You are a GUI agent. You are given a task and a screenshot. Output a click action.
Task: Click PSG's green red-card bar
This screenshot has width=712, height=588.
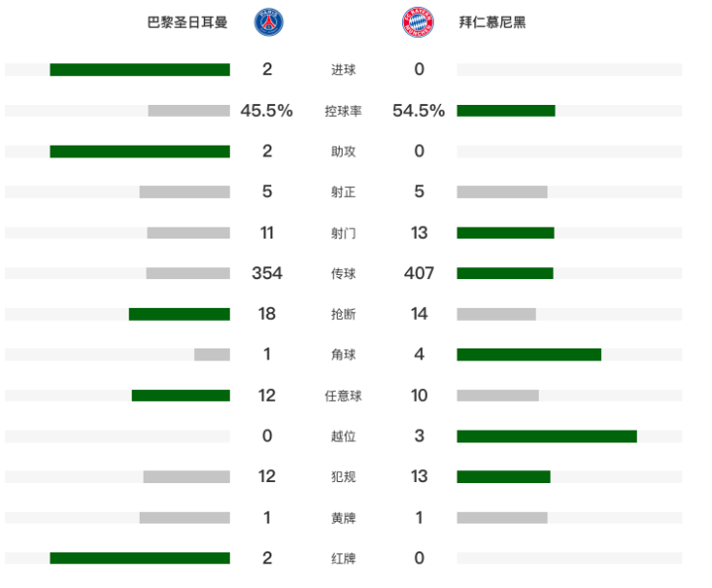(x=140, y=558)
